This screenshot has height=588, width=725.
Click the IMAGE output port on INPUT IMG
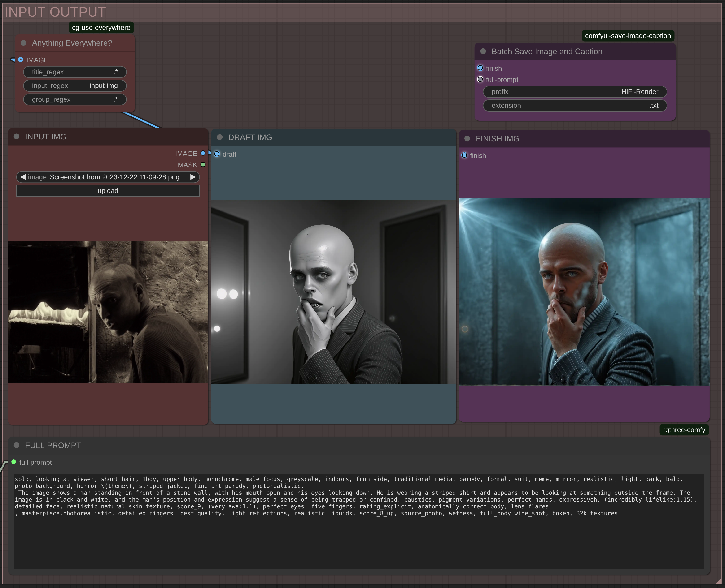203,153
